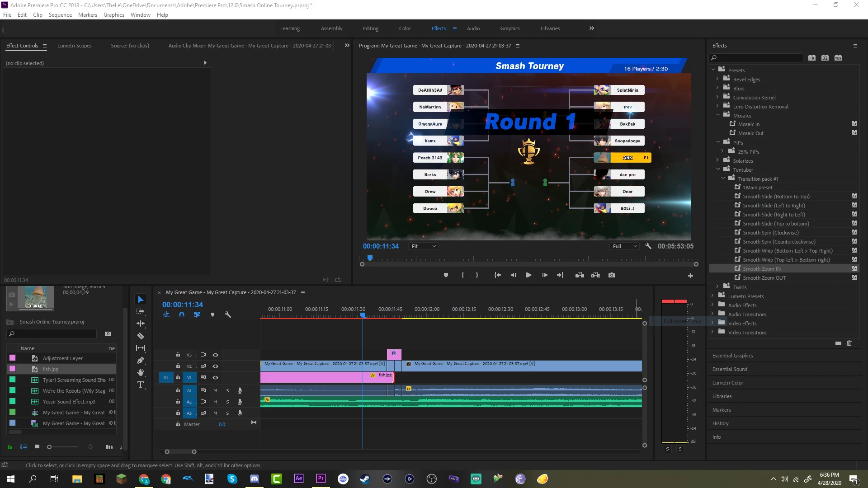Open the Sequence menu
868x488 pixels.
pos(60,14)
